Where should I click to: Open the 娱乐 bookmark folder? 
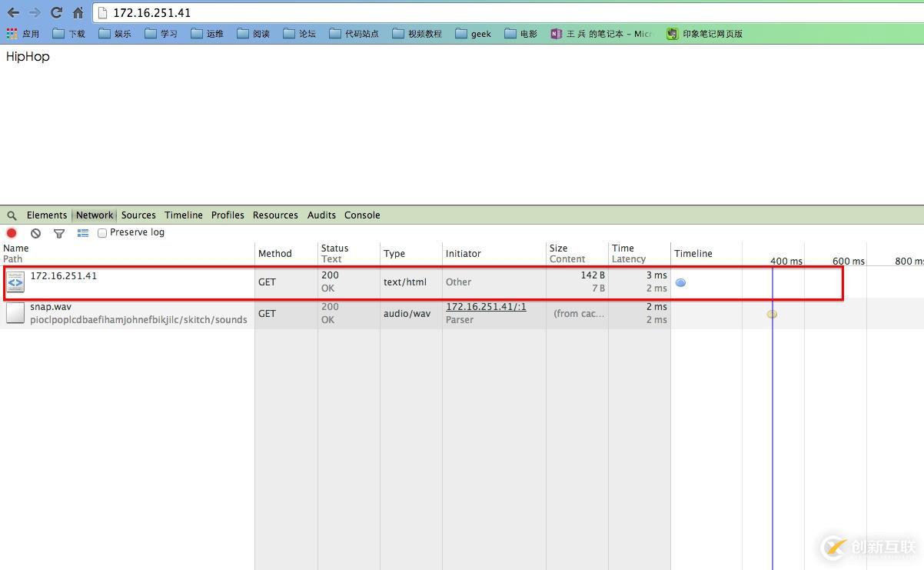115,34
